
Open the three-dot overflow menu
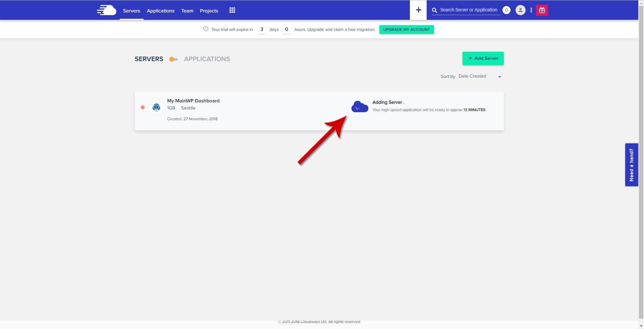531,10
